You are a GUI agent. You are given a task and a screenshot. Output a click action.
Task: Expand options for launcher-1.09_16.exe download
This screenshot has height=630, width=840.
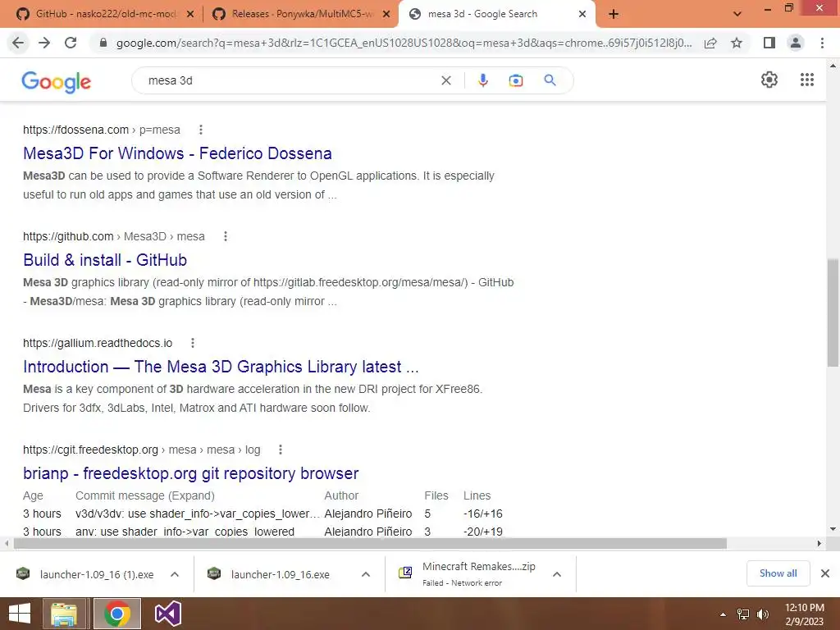365,574
